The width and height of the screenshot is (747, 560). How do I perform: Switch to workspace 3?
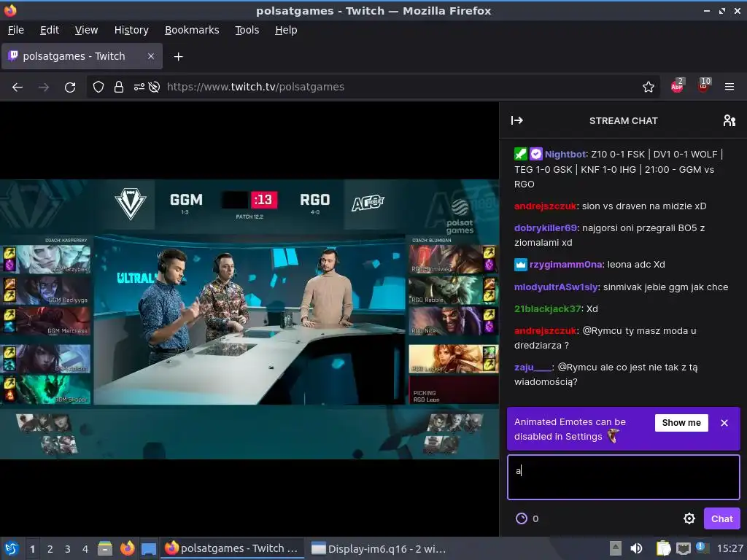pyautogui.click(x=68, y=549)
